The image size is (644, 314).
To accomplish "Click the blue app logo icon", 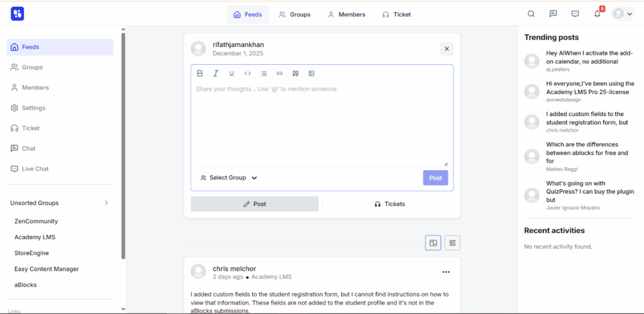I will [17, 14].
